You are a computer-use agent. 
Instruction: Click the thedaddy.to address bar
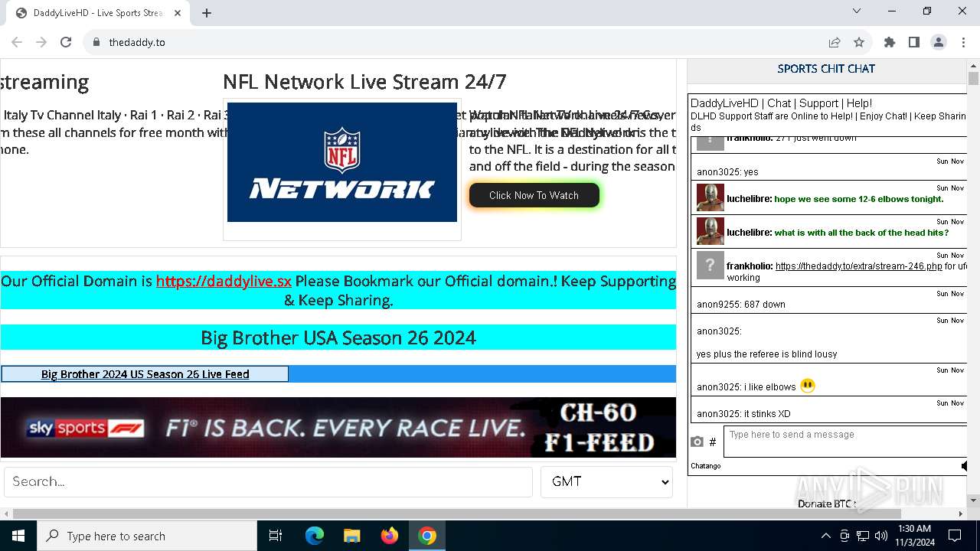[x=459, y=42]
